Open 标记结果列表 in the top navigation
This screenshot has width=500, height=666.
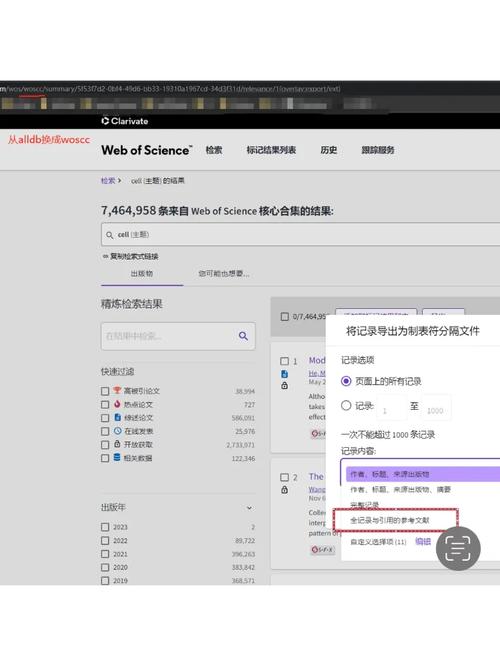(271, 150)
